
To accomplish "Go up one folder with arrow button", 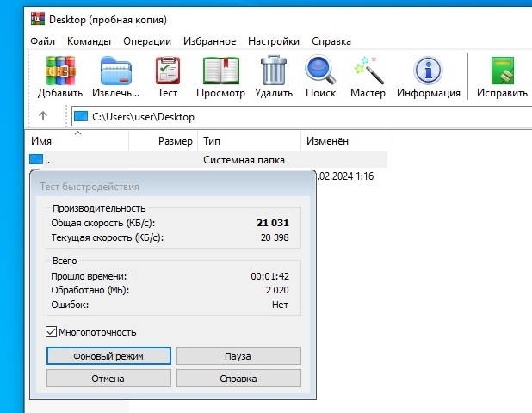I will 43,116.
